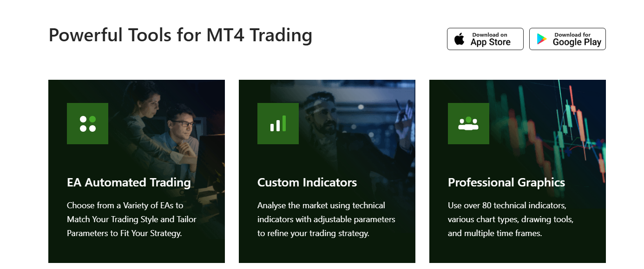This screenshot has height=269, width=644.
Task: Click the Apple logo in App Store button
Action: tap(459, 39)
